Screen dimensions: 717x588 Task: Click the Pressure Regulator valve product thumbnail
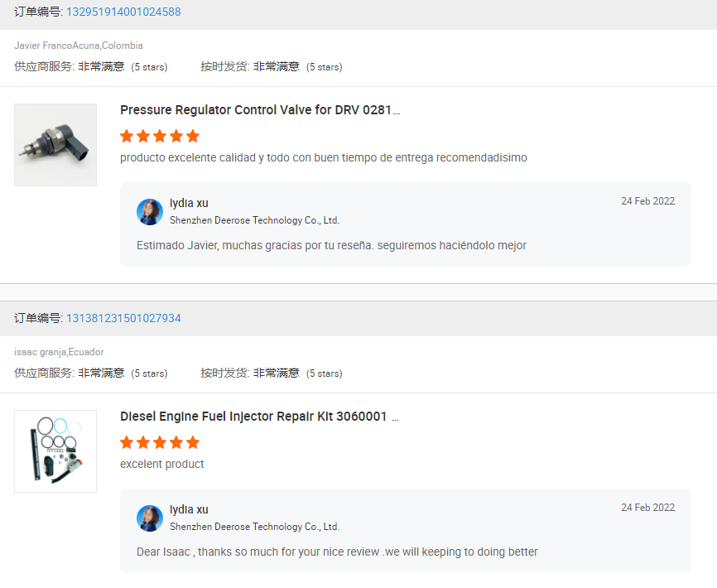55,145
